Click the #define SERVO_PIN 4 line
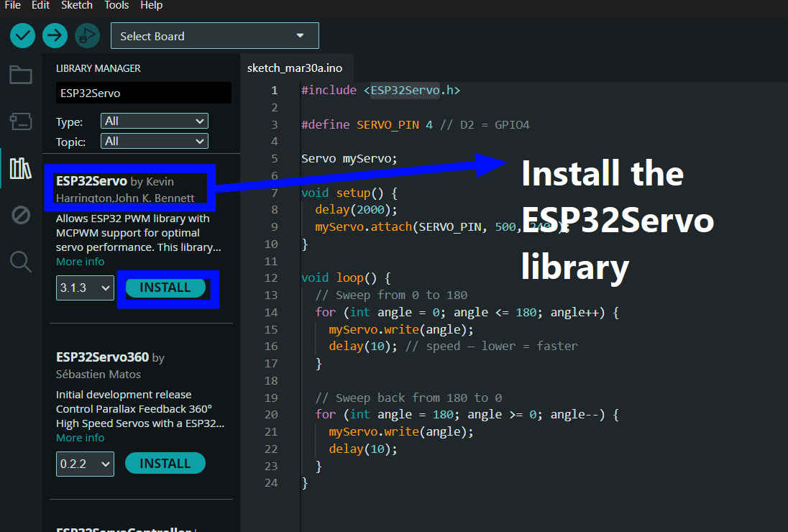The width and height of the screenshot is (788, 532). click(415, 124)
